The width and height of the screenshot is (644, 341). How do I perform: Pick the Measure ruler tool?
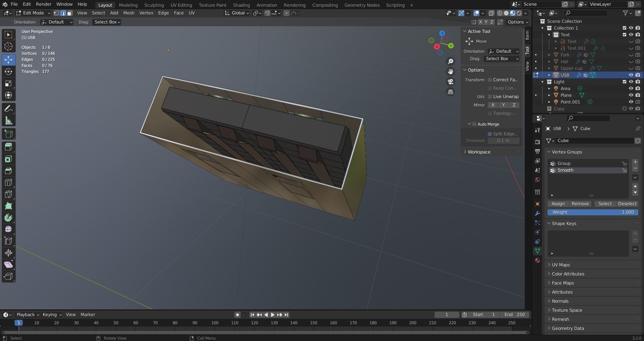click(8, 121)
